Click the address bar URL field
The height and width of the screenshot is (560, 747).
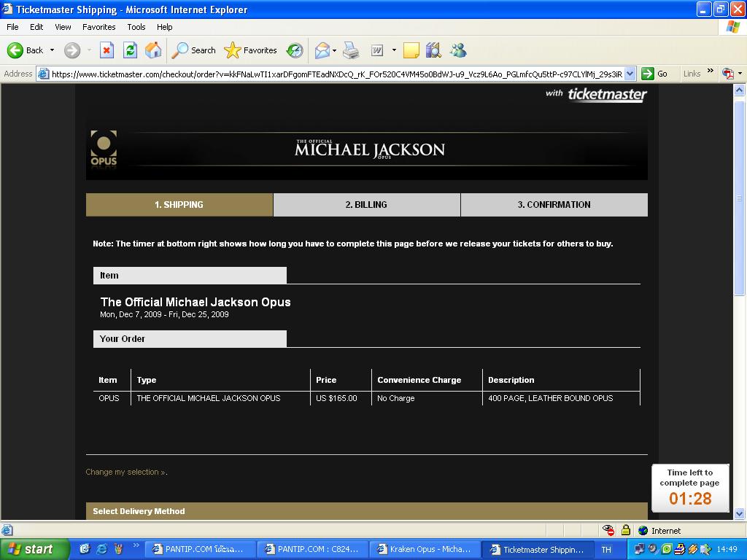click(x=336, y=74)
